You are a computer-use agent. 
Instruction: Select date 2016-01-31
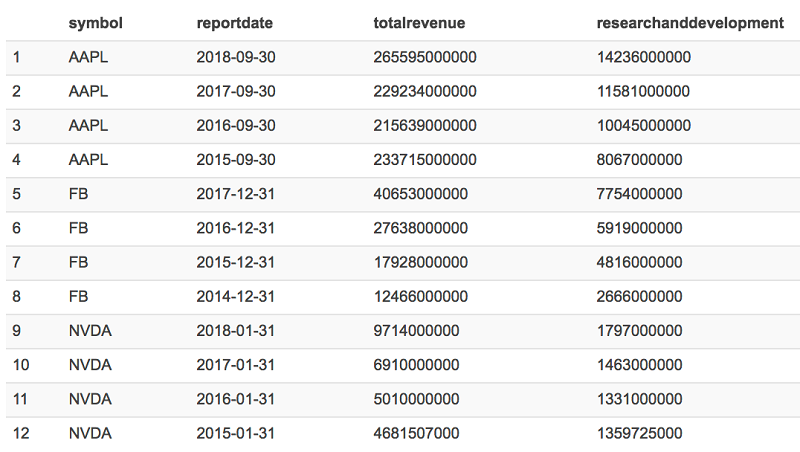click(x=236, y=399)
